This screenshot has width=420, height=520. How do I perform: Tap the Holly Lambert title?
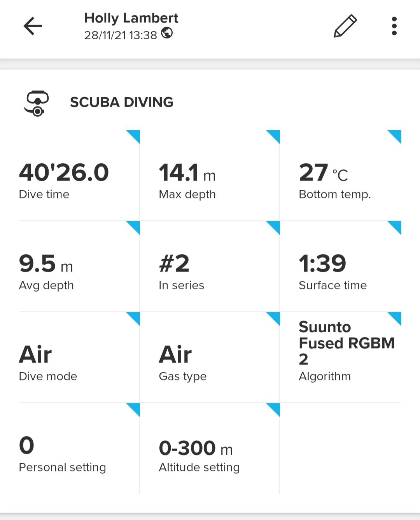point(131,18)
